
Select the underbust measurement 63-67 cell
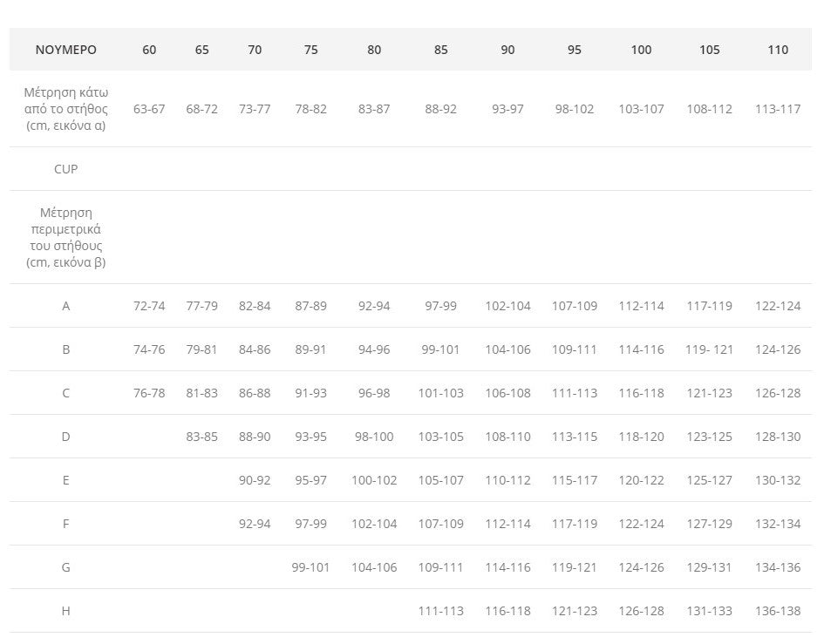(149, 109)
